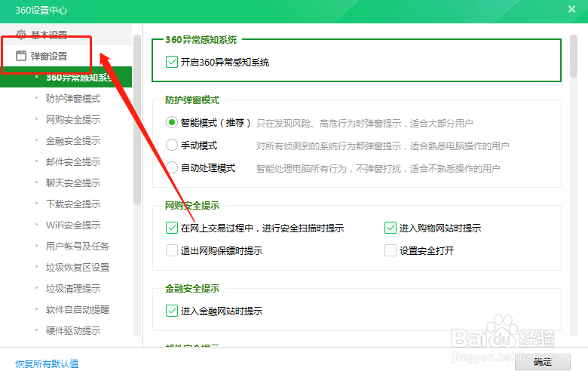Viewport: 588px width, 377px height.
Task: Click the gear icon beside 基本设置
Action: tap(21, 35)
